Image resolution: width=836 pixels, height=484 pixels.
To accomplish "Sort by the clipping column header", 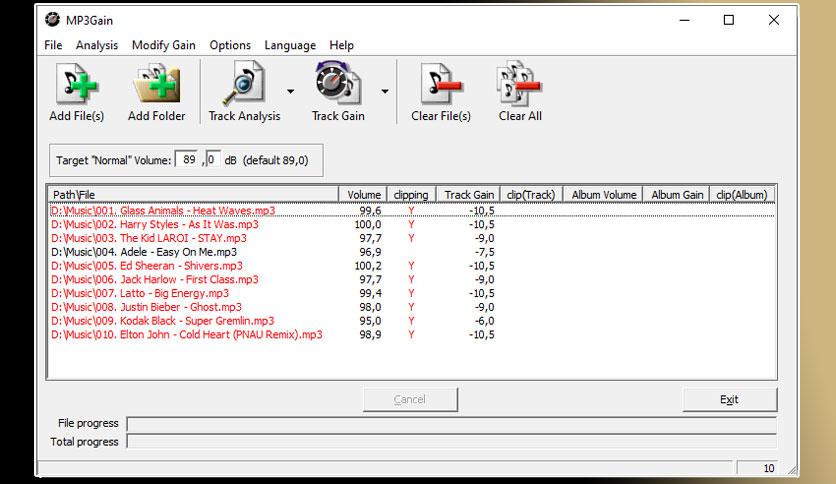I will pyautogui.click(x=411, y=195).
